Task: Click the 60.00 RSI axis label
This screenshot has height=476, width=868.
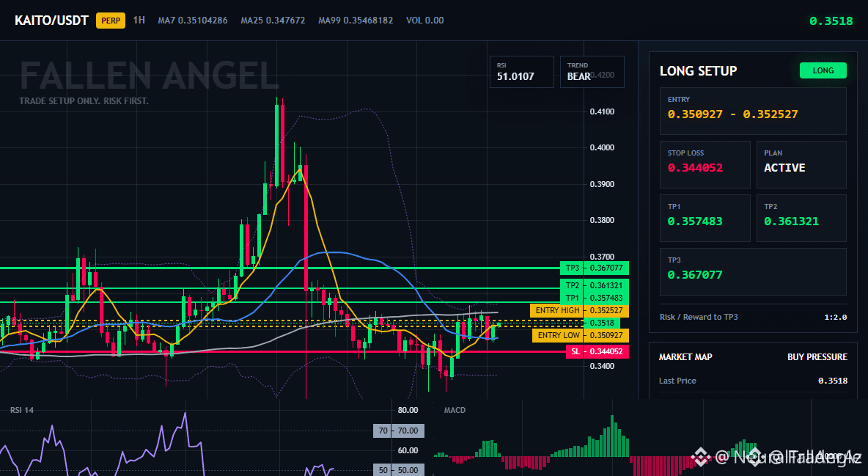Action: (408, 450)
